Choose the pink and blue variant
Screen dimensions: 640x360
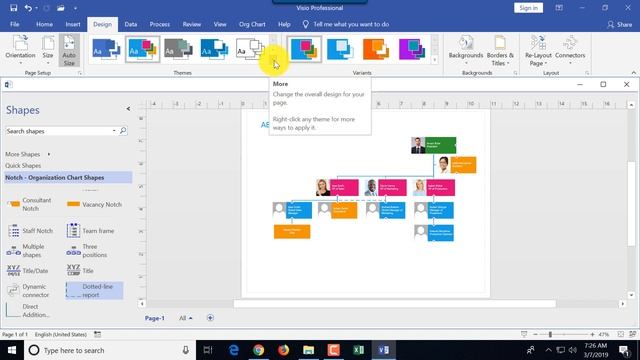(x=304, y=49)
